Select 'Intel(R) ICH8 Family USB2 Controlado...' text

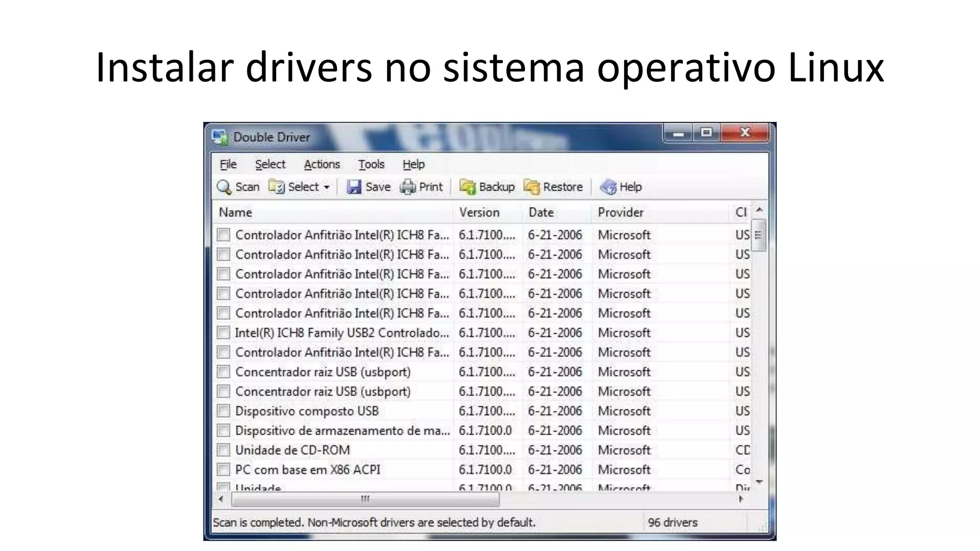(x=342, y=333)
